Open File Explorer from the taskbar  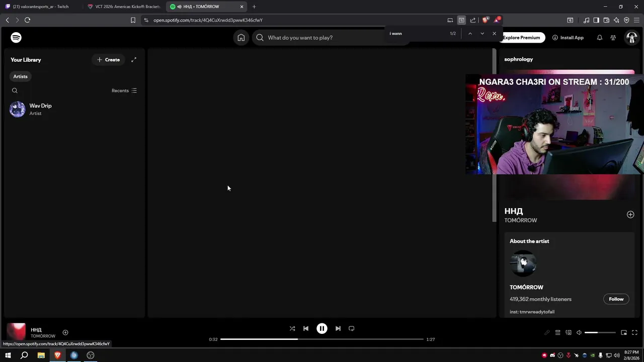tap(41, 355)
